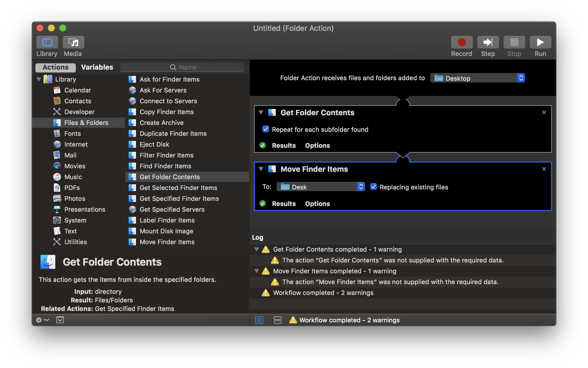588x368 pixels.
Task: Click the Name search field
Action: (183, 67)
